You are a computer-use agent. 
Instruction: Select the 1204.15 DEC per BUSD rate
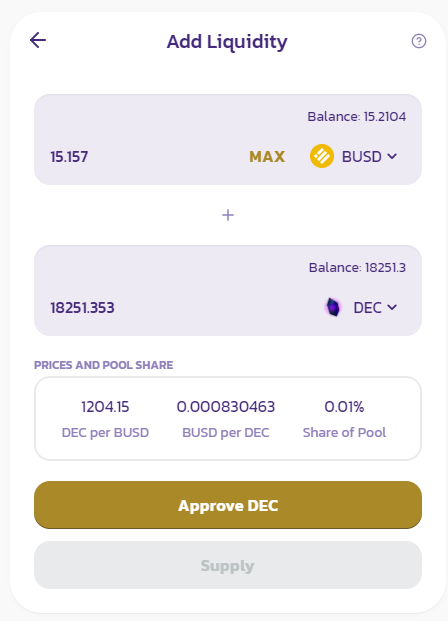105,407
